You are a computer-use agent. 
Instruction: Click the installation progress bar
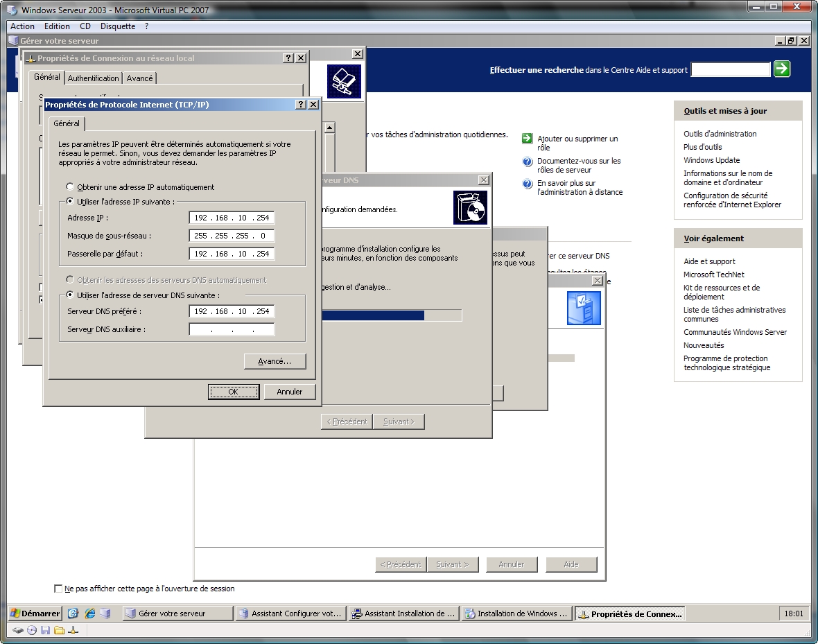(391, 315)
